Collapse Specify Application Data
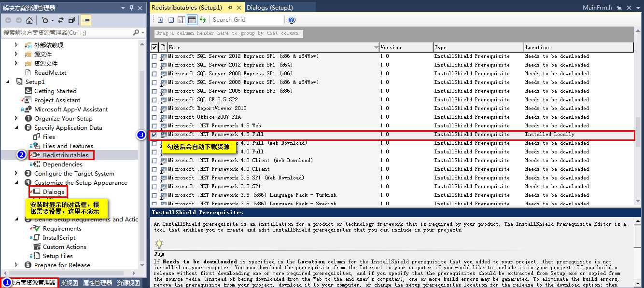This screenshot has width=644, height=288. (16, 127)
